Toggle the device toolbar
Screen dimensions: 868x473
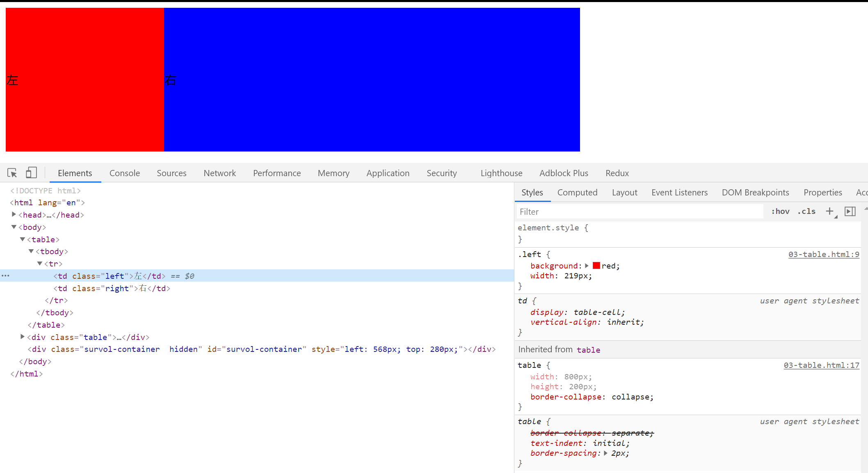(x=31, y=173)
